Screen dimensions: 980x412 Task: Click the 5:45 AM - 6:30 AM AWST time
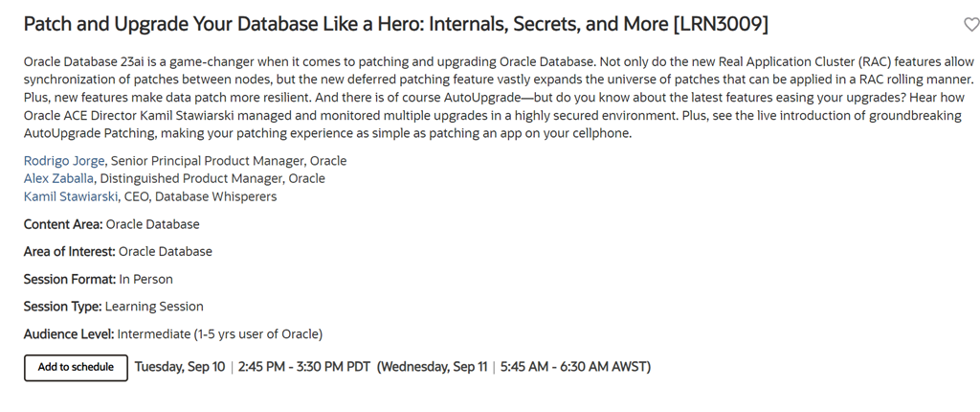[574, 367]
